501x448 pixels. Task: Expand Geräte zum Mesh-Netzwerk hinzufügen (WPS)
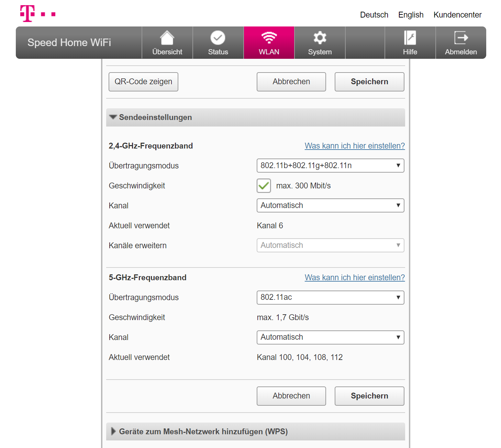coord(256,431)
